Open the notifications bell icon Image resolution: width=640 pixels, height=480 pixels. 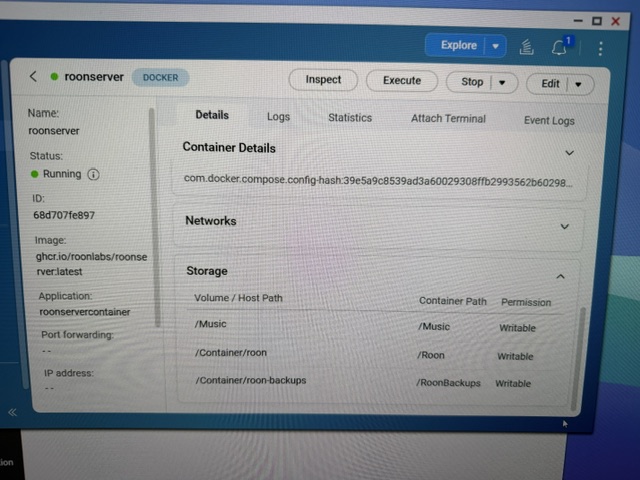559,48
